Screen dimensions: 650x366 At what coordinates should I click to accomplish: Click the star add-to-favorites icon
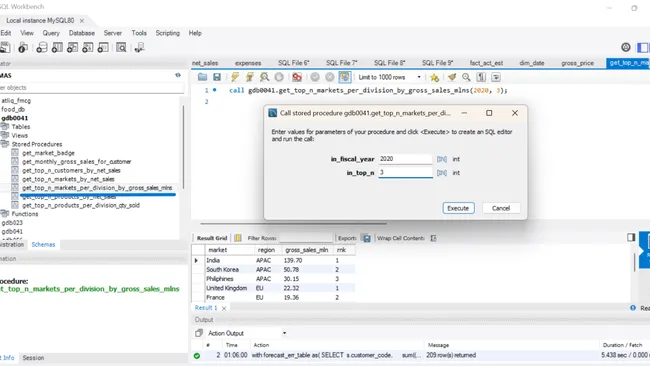click(x=434, y=78)
